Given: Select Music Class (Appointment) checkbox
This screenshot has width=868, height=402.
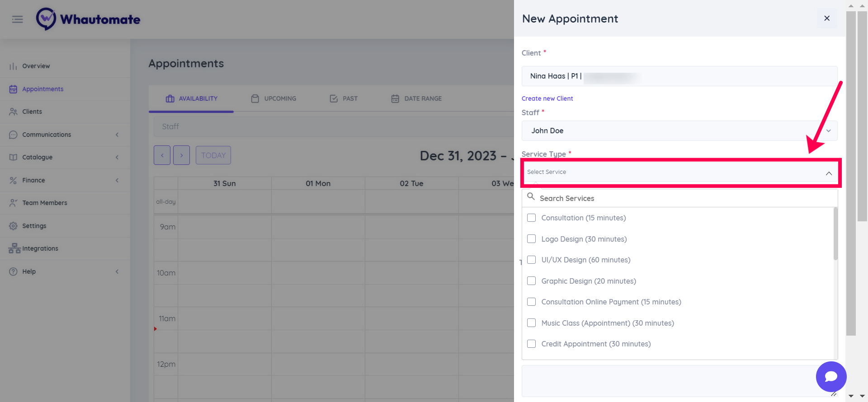Looking at the screenshot, I should tap(532, 323).
